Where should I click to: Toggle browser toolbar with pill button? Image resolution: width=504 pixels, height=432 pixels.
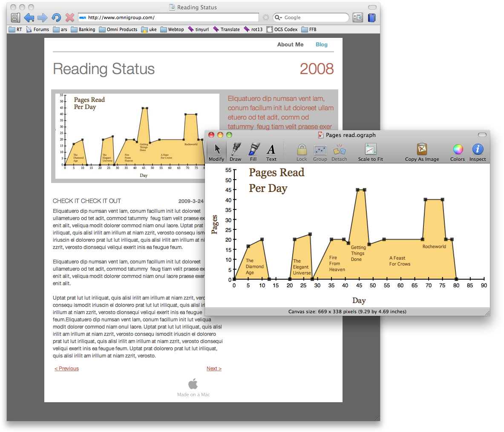click(x=372, y=7)
